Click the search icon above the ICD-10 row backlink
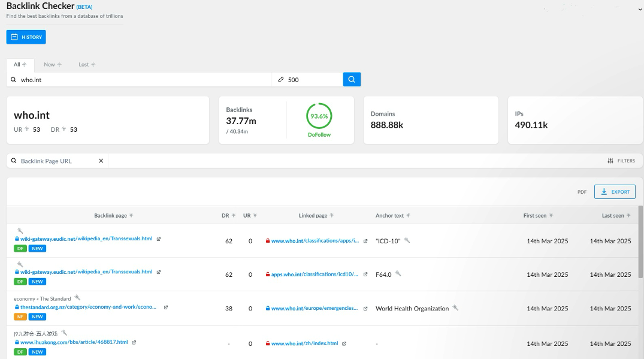This screenshot has width=644, height=359. (x=20, y=231)
